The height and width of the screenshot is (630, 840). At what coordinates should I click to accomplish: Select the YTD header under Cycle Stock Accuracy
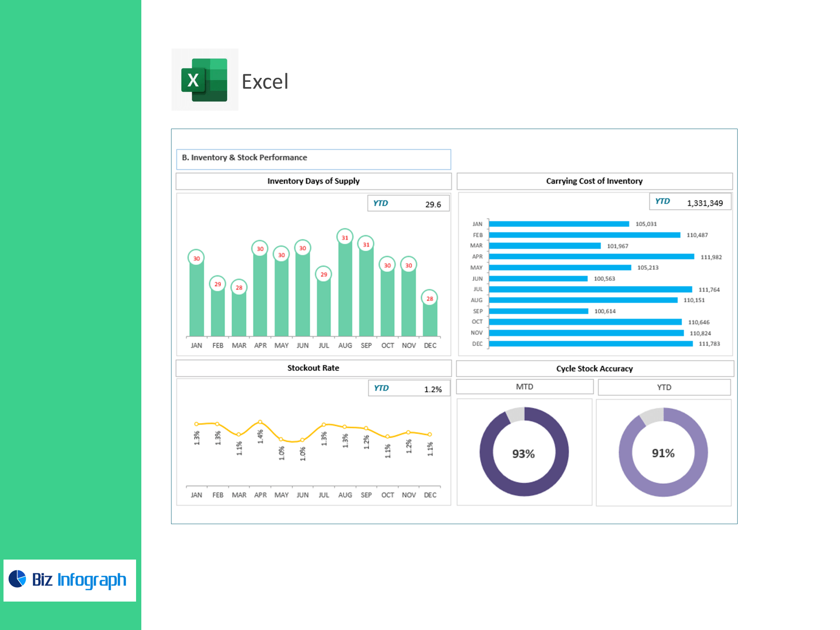point(664,387)
